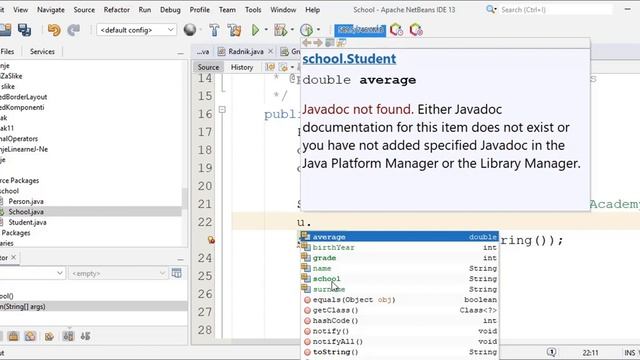Choose grade in completion list
Screen dimensions: 640x360
click(399, 258)
